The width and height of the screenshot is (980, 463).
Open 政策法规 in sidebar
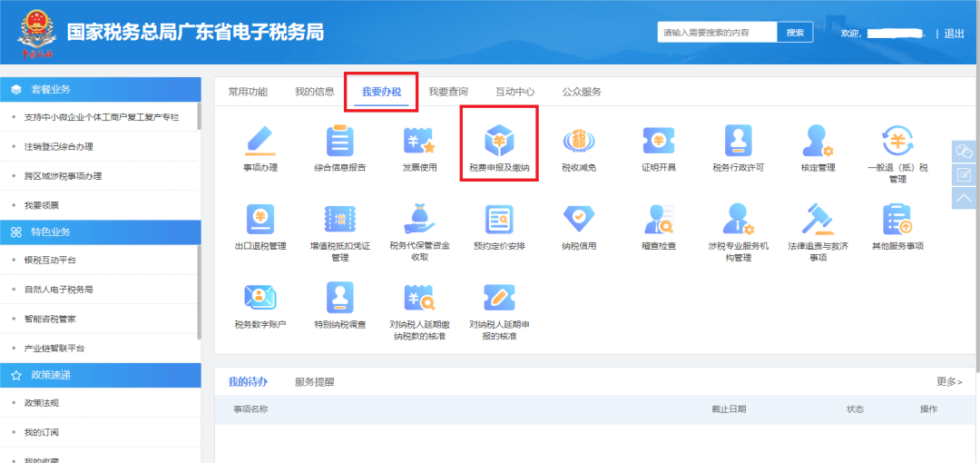point(41,402)
